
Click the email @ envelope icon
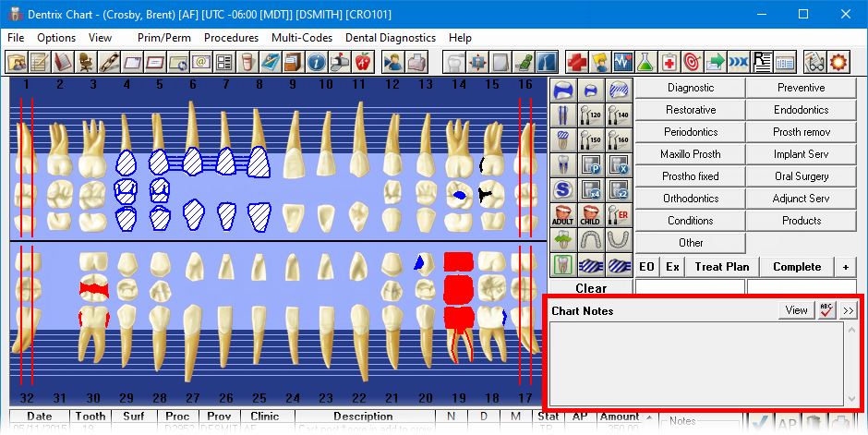[201, 62]
